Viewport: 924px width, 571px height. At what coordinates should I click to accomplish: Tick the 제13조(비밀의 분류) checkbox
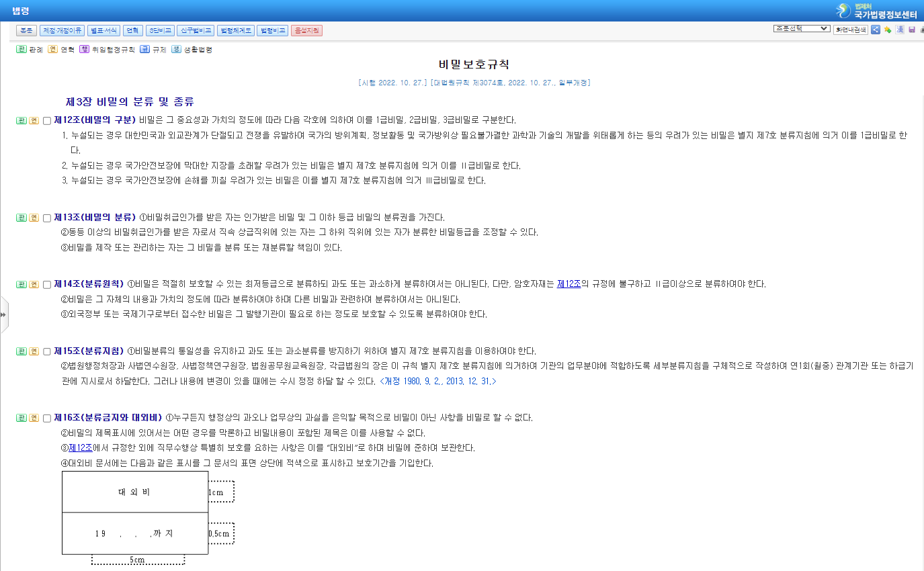[47, 218]
